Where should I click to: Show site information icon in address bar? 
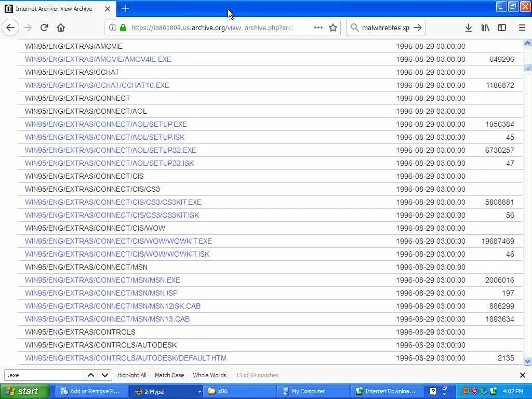pos(112,28)
